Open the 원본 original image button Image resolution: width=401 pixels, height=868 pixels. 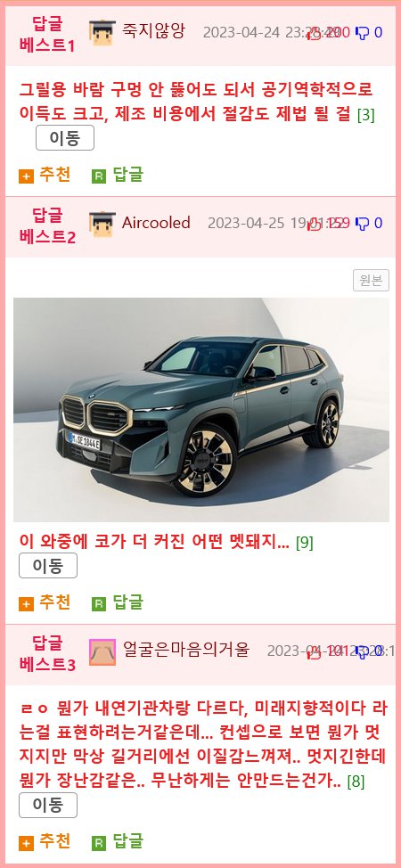[371, 281]
